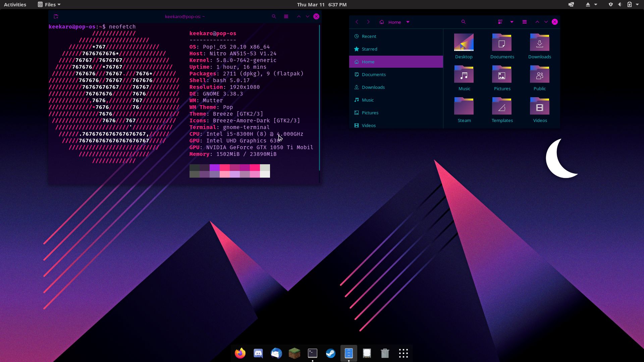This screenshot has width=644, height=362.
Task: Open the terminal hamburger menu
Action: [286, 16]
